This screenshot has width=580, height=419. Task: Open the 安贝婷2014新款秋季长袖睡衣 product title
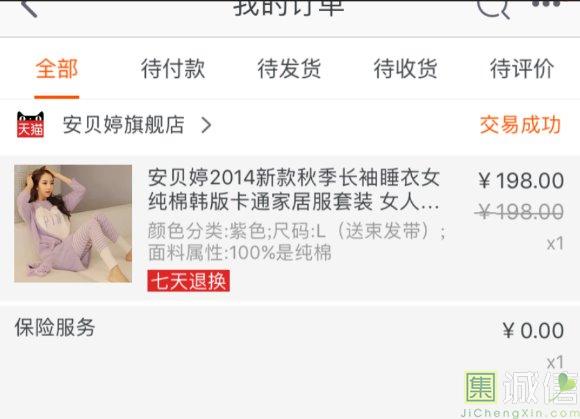(294, 190)
